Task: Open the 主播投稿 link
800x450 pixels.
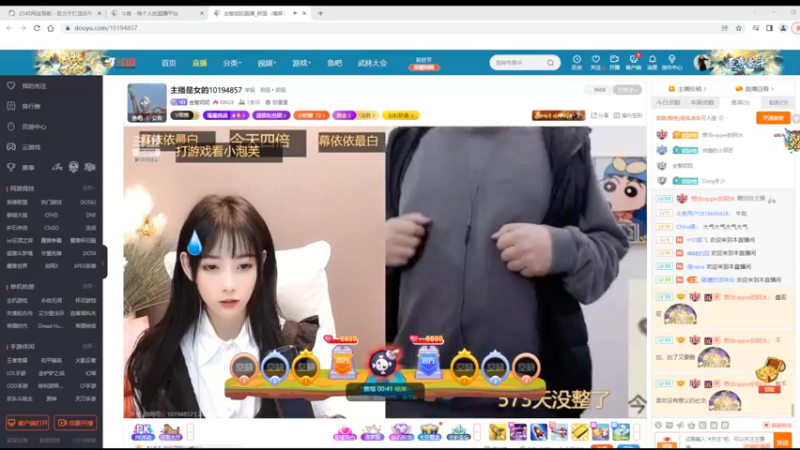Action: click(688, 89)
